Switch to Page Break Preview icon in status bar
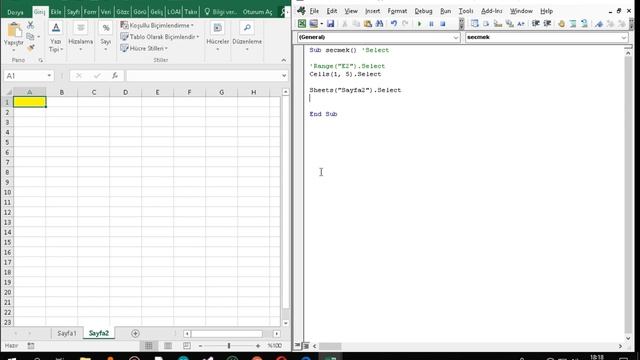Image resolution: width=640 pixels, height=360 pixels. [x=187, y=346]
